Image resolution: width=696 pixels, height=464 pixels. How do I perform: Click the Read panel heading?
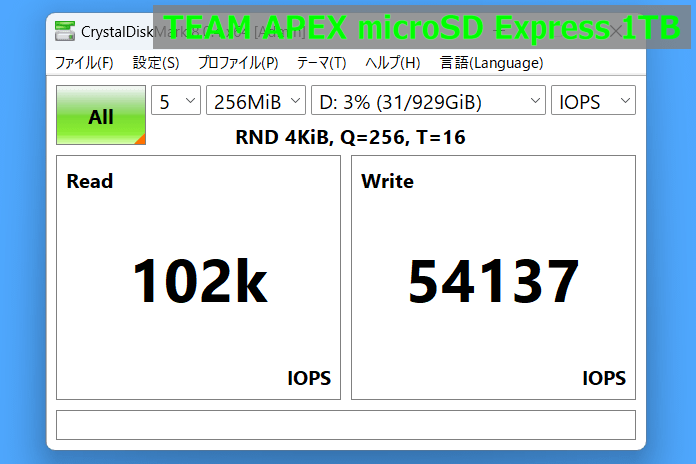90,181
